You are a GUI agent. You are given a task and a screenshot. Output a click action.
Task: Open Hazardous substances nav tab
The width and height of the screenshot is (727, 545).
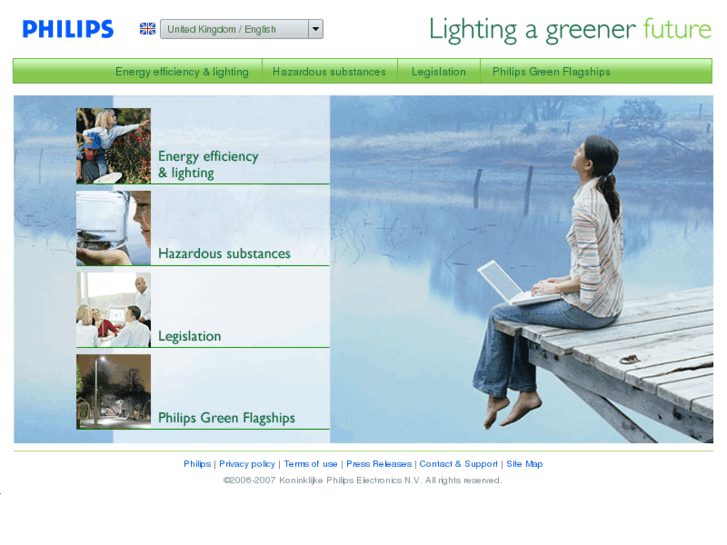(329, 71)
